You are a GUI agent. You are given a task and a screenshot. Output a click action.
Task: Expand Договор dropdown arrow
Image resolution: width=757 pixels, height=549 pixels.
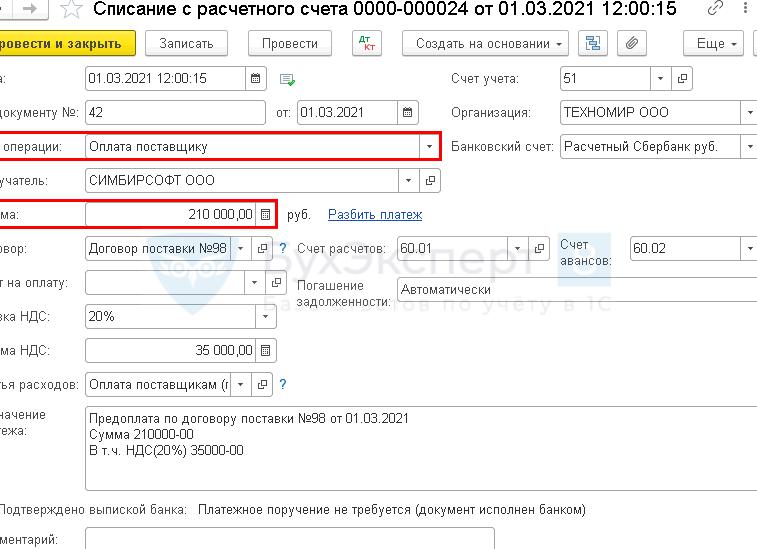tap(241, 249)
